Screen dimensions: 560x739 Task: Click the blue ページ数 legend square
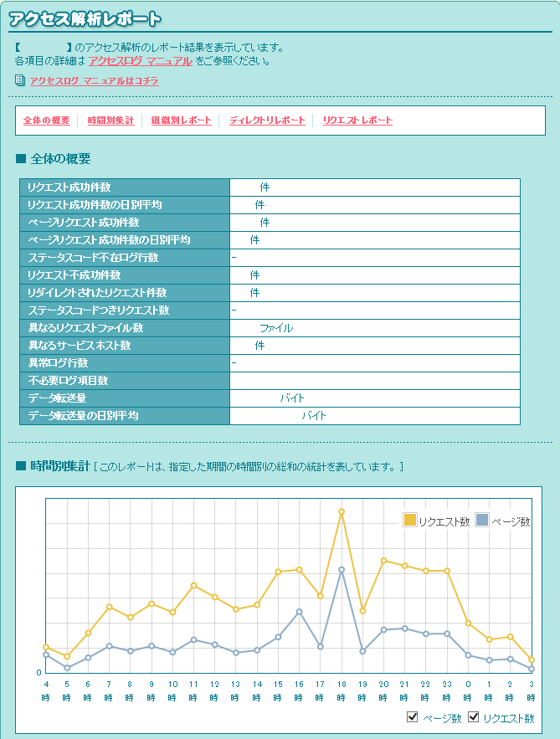point(482,521)
